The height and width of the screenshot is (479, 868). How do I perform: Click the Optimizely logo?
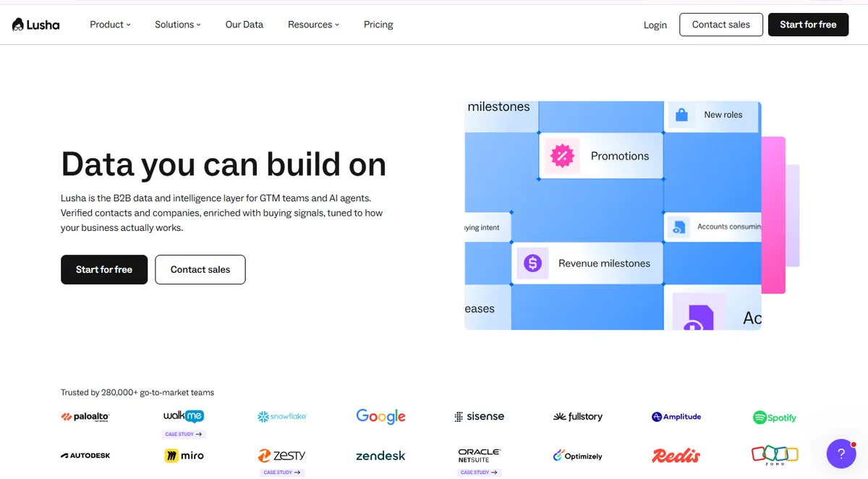[577, 456]
